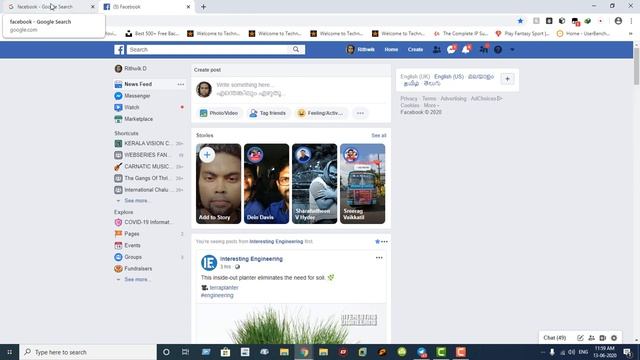Click the Feeling/Activity button

coord(321,113)
